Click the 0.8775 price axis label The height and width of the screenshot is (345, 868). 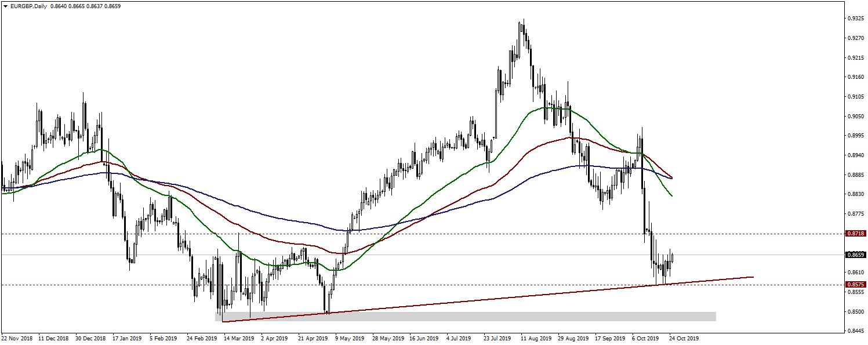click(x=855, y=214)
